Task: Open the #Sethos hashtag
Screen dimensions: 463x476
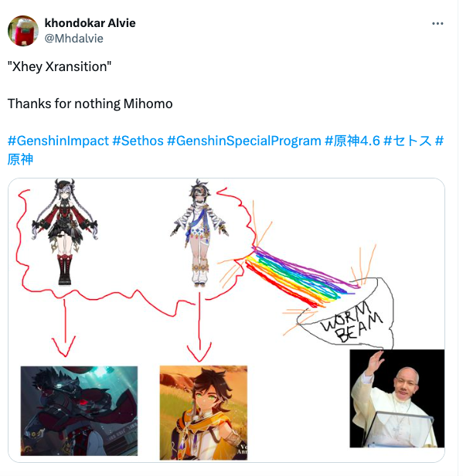Action: coord(138,141)
